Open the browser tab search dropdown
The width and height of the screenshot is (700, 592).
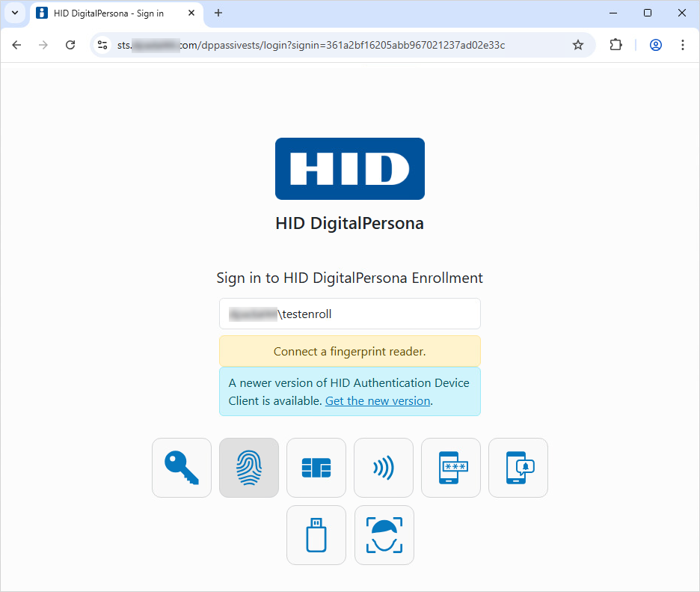15,13
